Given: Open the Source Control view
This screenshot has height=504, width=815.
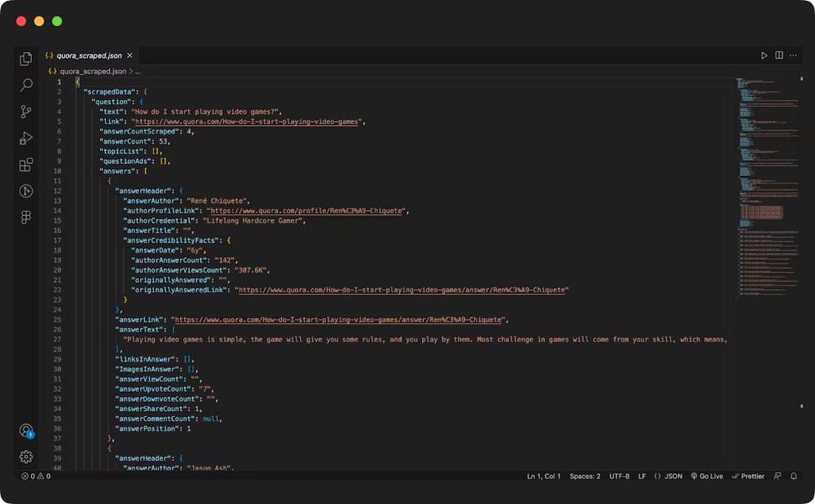Looking at the screenshot, I should 25,112.
